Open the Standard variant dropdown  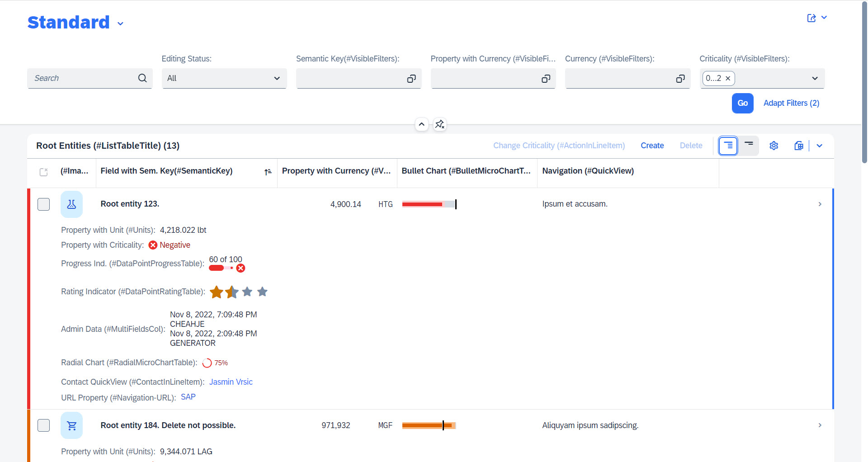pyautogui.click(x=120, y=24)
